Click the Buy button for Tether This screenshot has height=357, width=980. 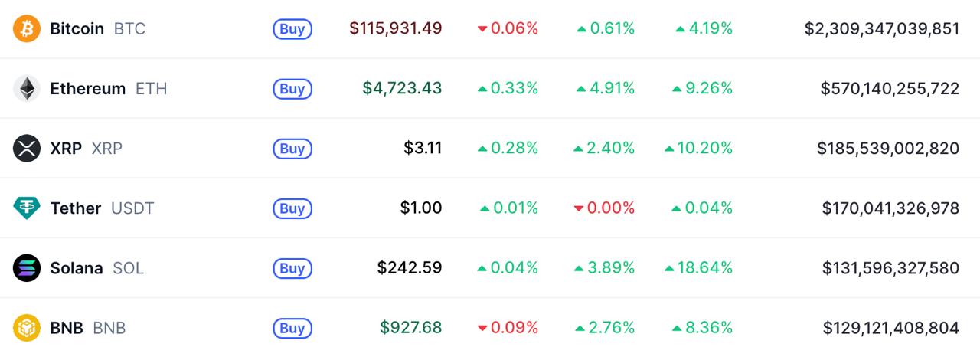[x=292, y=208]
